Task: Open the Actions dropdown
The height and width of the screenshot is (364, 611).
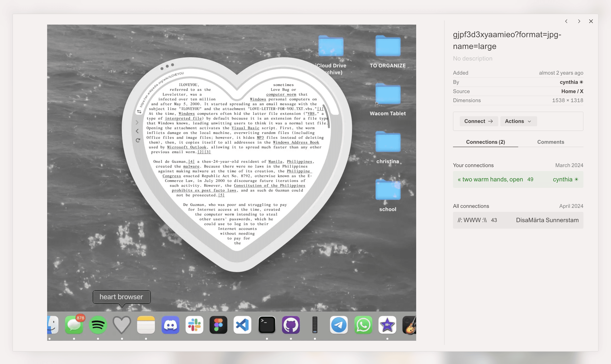Action: pyautogui.click(x=518, y=121)
